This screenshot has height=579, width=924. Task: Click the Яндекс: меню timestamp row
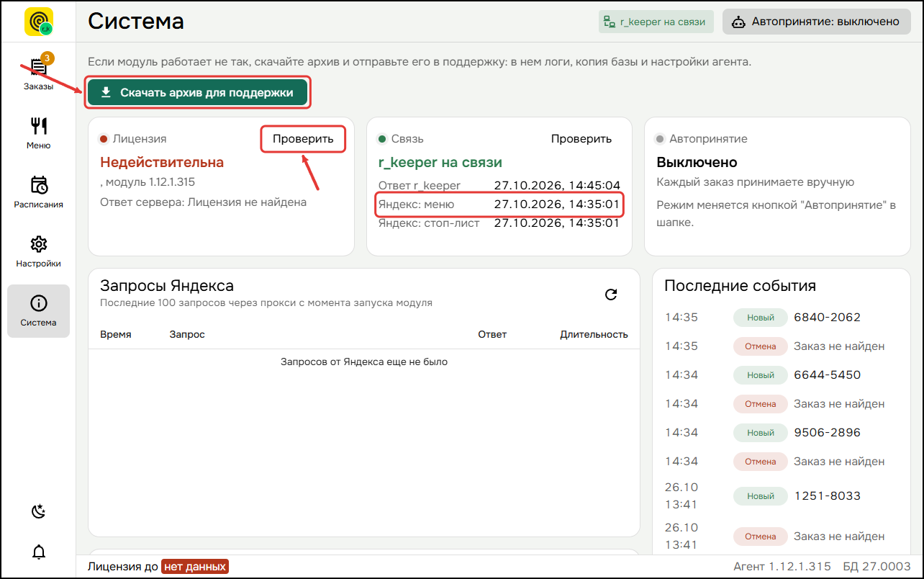pos(499,205)
